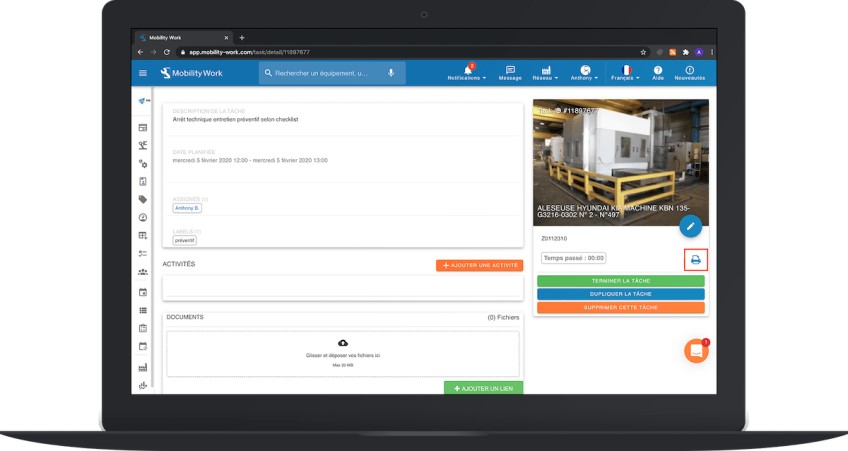Click the round clock gauge icon in the sidebar
848x451 pixels.
pyautogui.click(x=143, y=217)
